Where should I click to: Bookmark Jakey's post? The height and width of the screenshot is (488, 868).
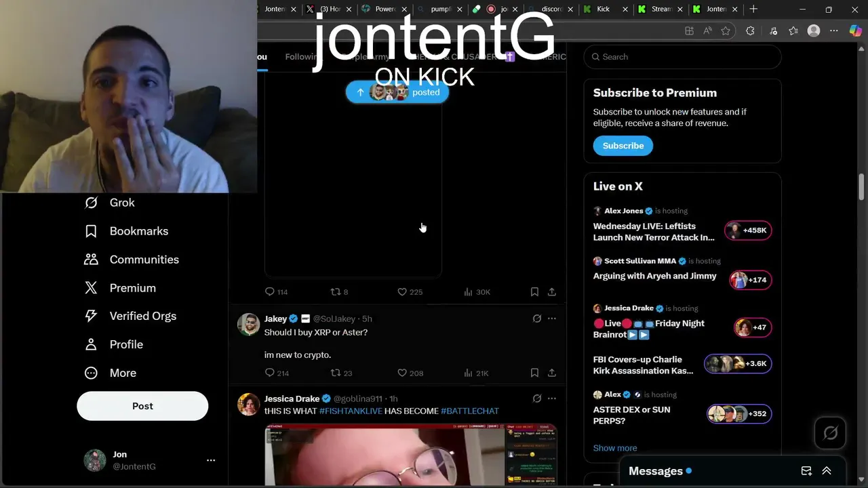[x=534, y=373]
